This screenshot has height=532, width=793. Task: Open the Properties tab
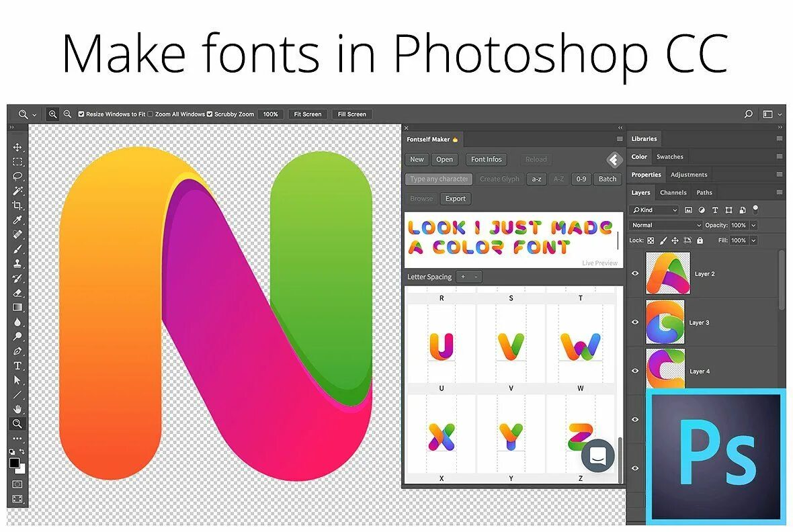tap(646, 175)
